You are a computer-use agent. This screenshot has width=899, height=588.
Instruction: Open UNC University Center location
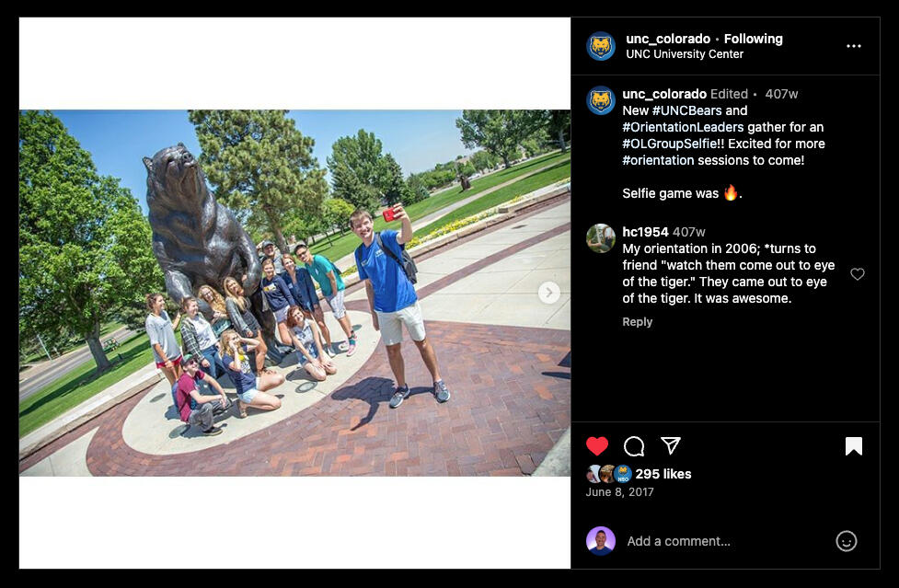click(x=685, y=54)
